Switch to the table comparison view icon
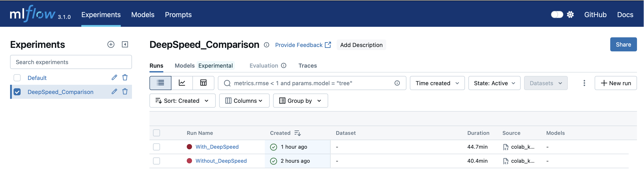 click(203, 83)
